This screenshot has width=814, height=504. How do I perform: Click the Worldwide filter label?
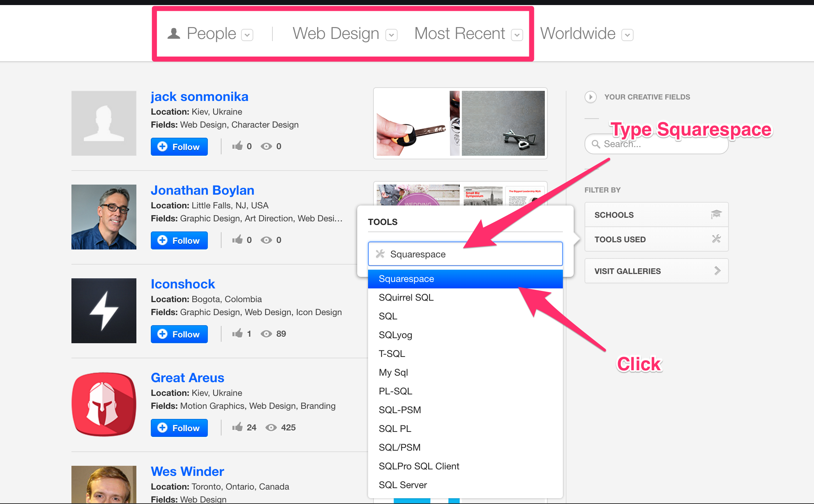(578, 34)
